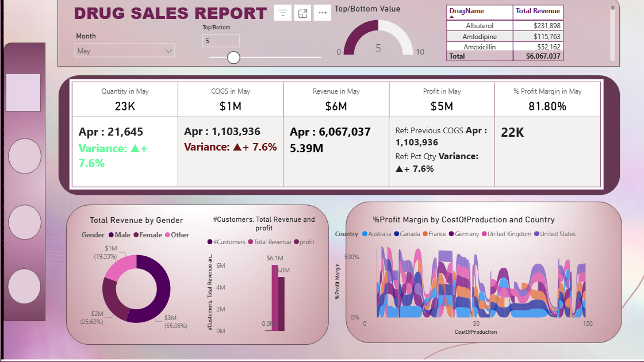Click the profit legend item
The height and width of the screenshot is (362, 644).
304,242
